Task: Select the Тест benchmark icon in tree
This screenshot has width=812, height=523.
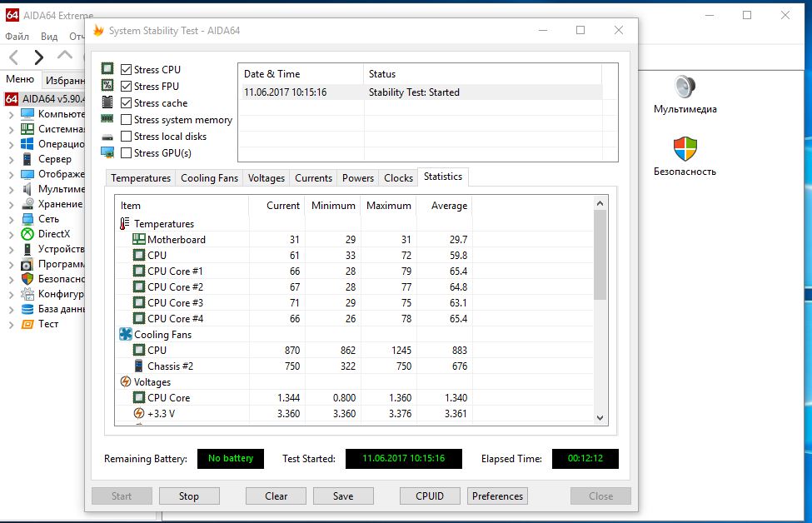Action: point(27,324)
